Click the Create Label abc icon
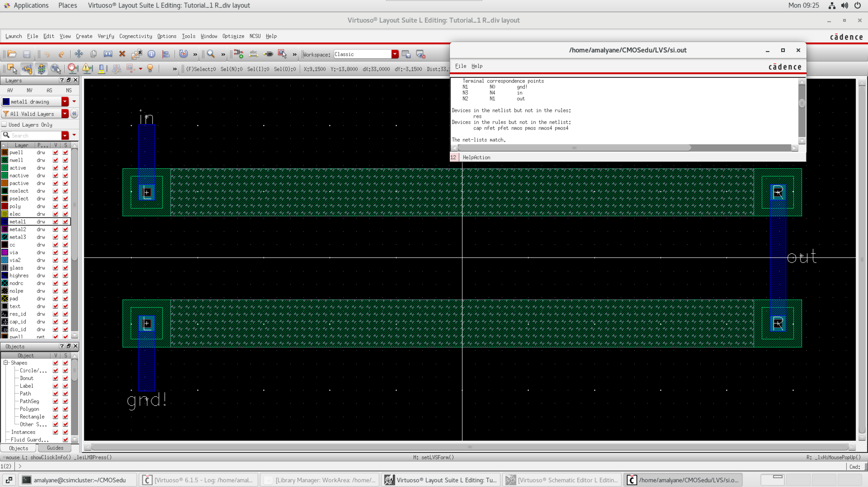 click(253, 54)
